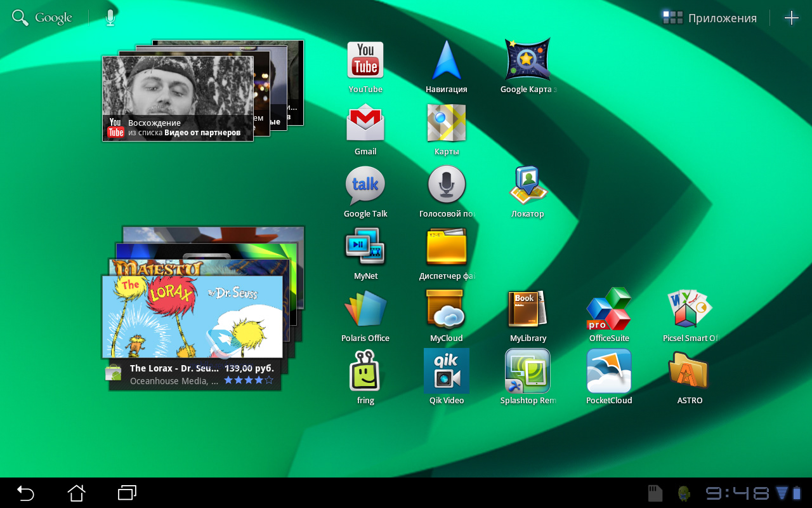Tap the Back navigation button
812x508 pixels.
coord(25,493)
